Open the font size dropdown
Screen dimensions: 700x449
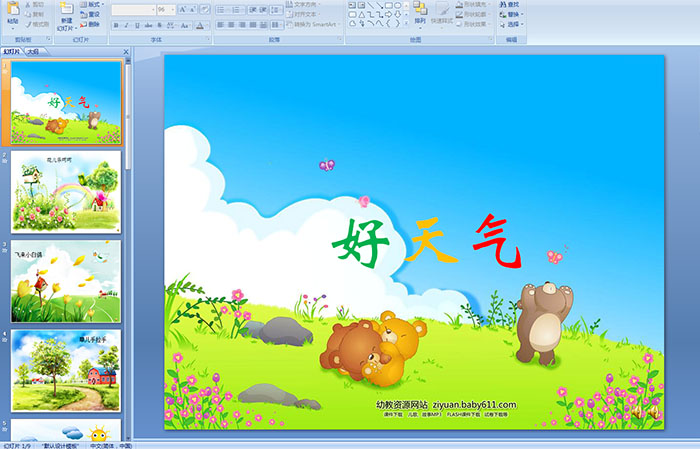click(173, 9)
